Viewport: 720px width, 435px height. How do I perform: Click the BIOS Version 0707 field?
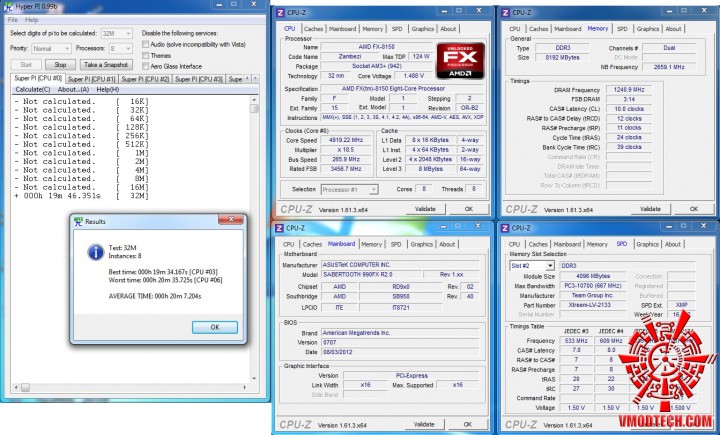pyautogui.click(x=399, y=342)
